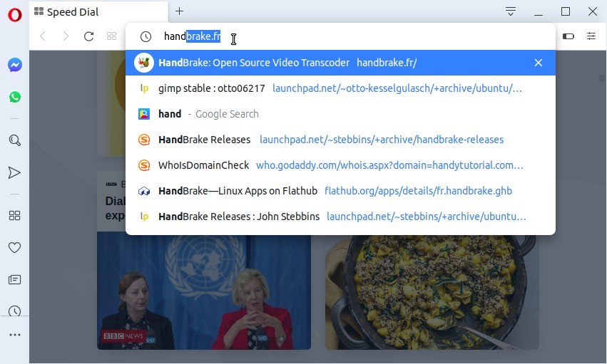Open sidebar setup three-dots menu
The height and width of the screenshot is (364, 607).
click(15, 335)
